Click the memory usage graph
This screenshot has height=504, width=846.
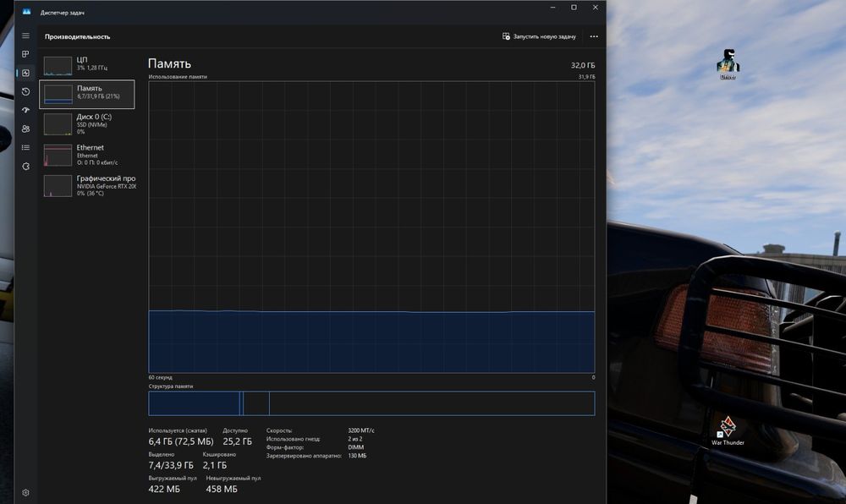click(x=371, y=227)
